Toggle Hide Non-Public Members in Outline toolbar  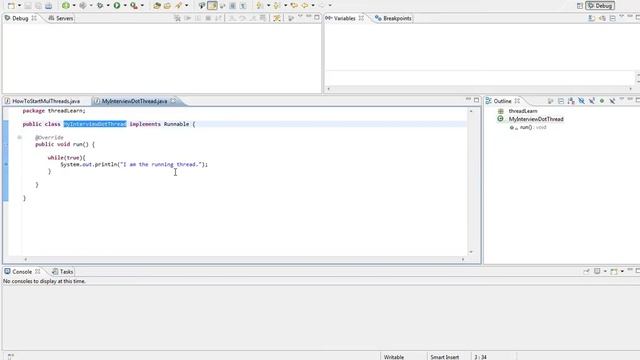coord(602,101)
